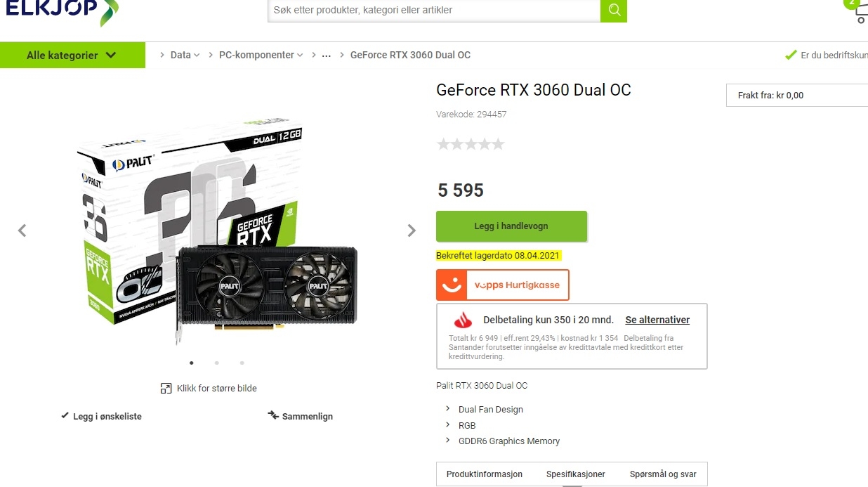Viewport: 868px width, 487px height.
Task: Open the shopping cart icon
Action: 861,14
